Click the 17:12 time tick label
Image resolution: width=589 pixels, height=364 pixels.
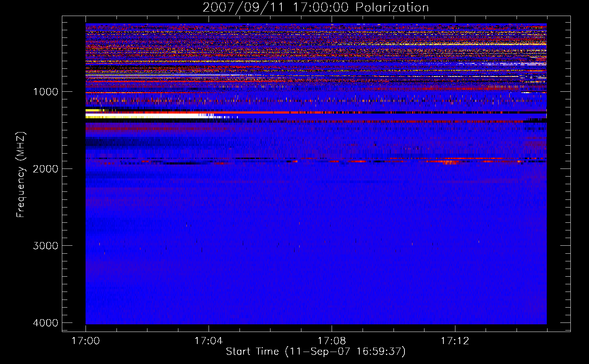click(x=455, y=341)
